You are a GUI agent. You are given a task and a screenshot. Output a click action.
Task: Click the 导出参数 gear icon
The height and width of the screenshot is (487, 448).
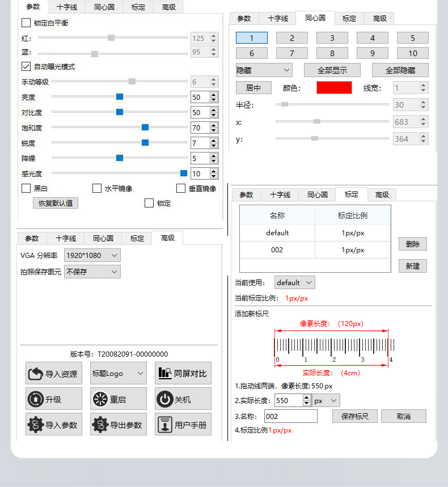click(100, 425)
